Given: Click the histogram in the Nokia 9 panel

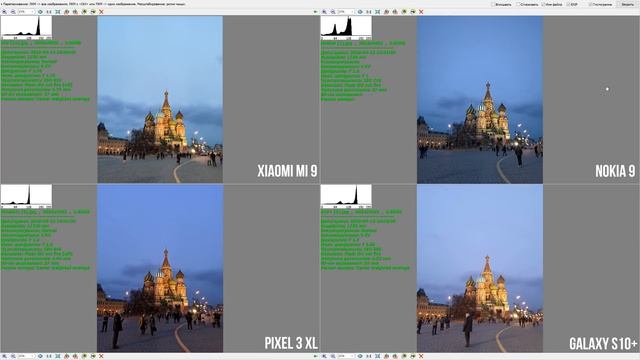Looking at the screenshot, I should coord(346,27).
